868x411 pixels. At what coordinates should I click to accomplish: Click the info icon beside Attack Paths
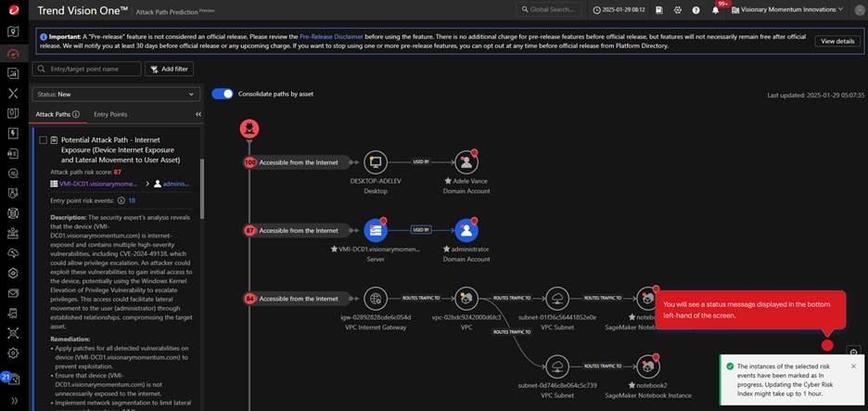coord(76,114)
